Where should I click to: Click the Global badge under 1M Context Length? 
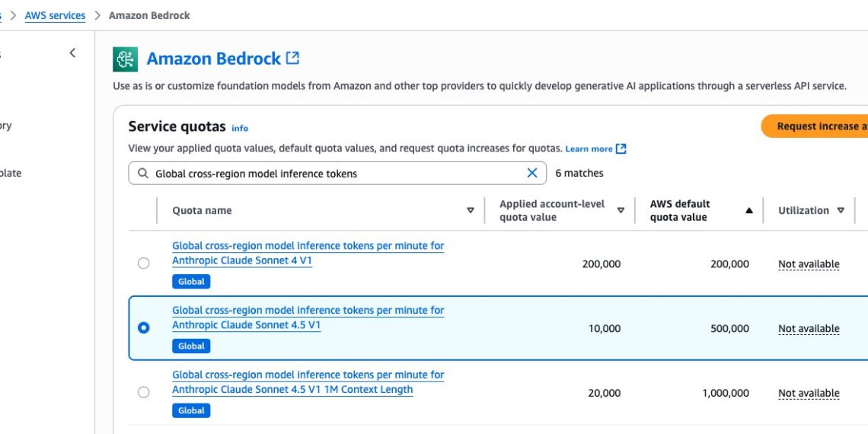191,410
